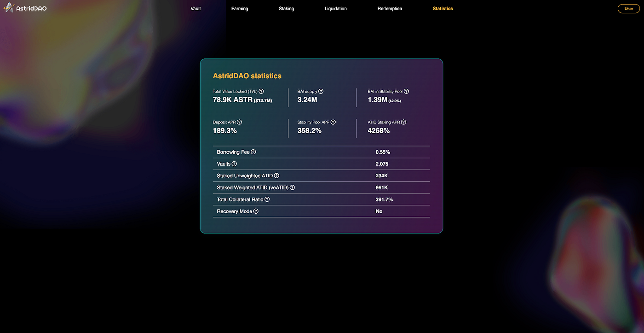Image resolution: width=644 pixels, height=333 pixels.
Task: Click the (42.9%) Stability Pool share
Action: (395, 101)
